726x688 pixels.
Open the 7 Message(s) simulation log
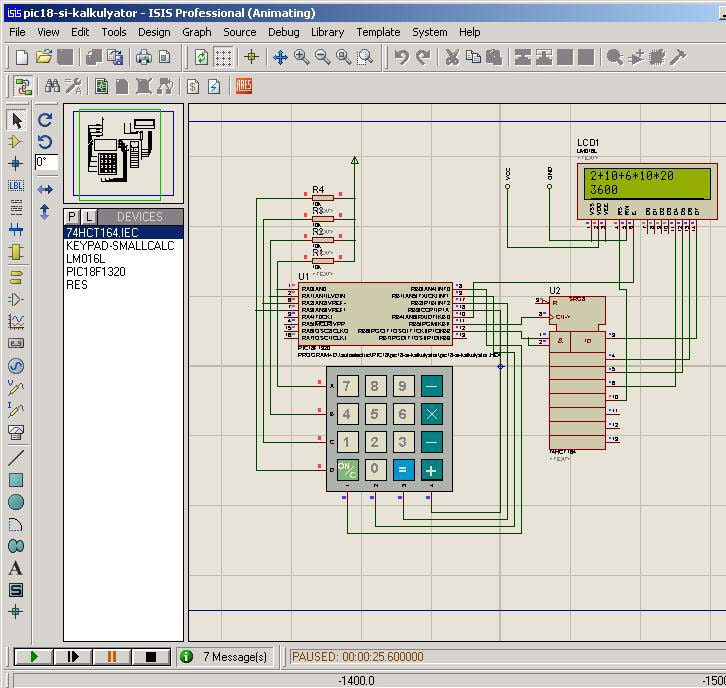click(226, 657)
